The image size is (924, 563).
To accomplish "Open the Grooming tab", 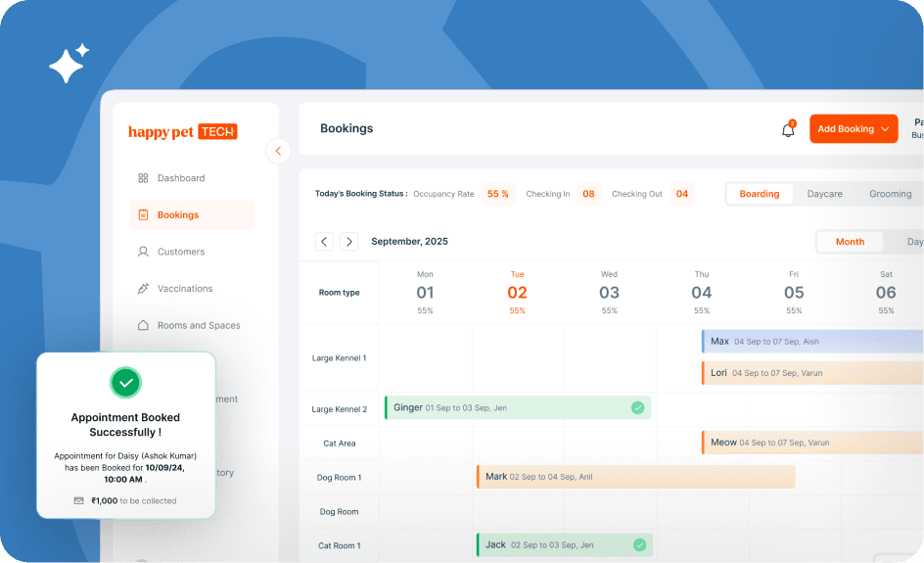I will point(890,194).
